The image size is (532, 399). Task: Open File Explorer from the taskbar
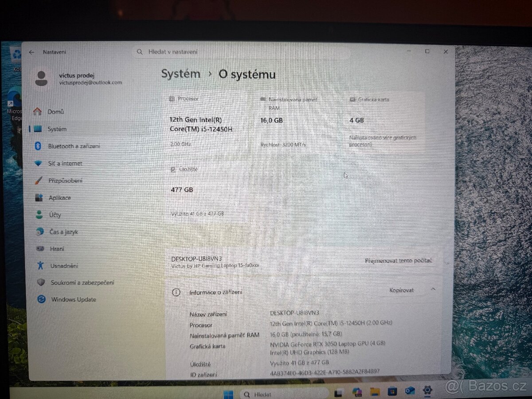(375, 391)
